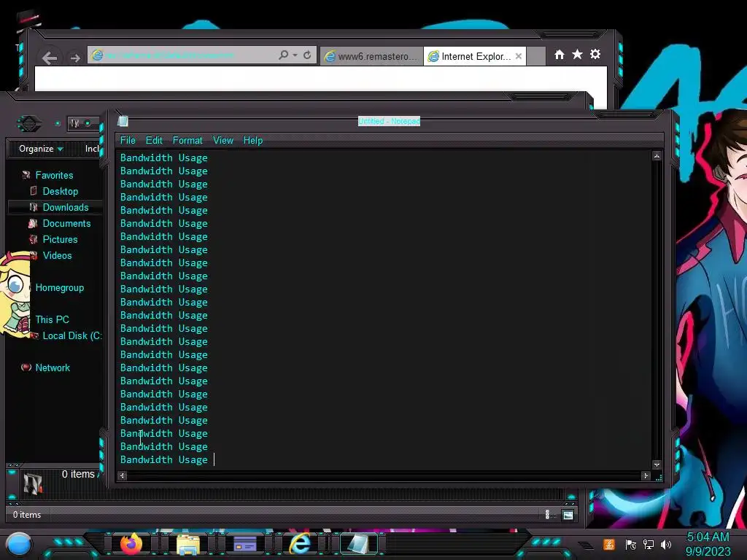The height and width of the screenshot is (560, 747).
Task: Click the Back arrow in Internet Explorer
Action: 50,58
